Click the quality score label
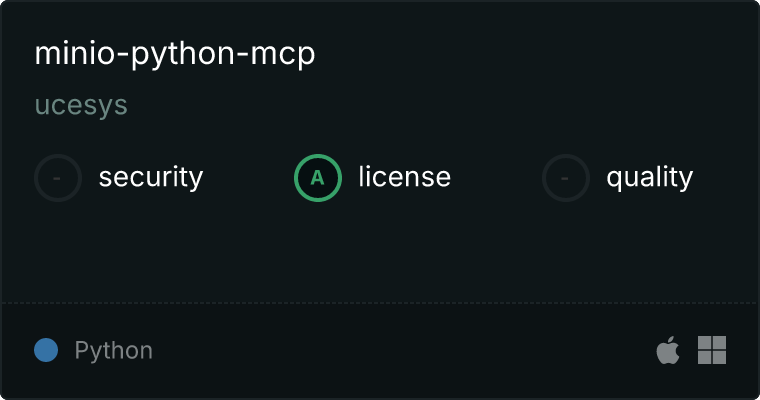Image resolution: width=760 pixels, height=400 pixels. [x=649, y=177]
